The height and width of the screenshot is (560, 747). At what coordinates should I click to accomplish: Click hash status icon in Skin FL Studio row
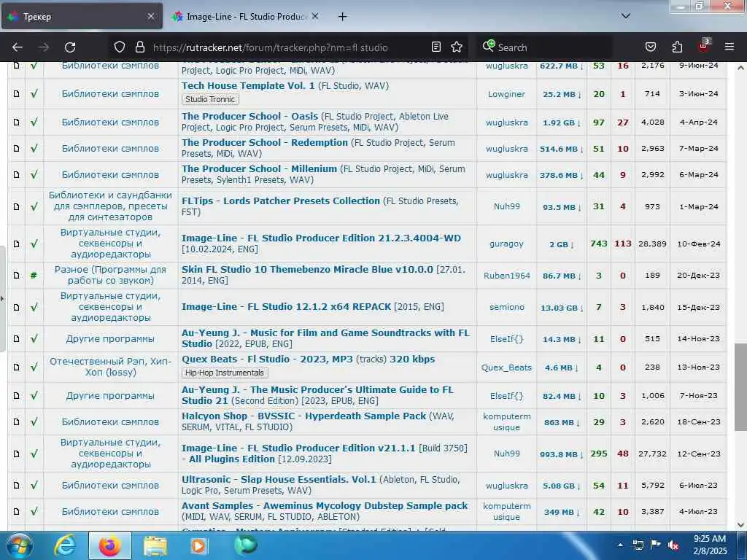pyautogui.click(x=34, y=275)
